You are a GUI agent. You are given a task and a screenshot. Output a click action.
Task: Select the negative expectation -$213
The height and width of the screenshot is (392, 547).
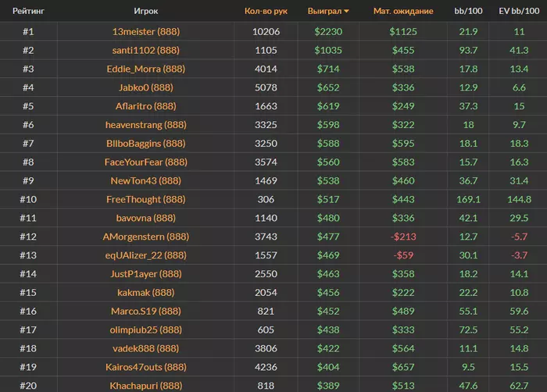pyautogui.click(x=403, y=237)
